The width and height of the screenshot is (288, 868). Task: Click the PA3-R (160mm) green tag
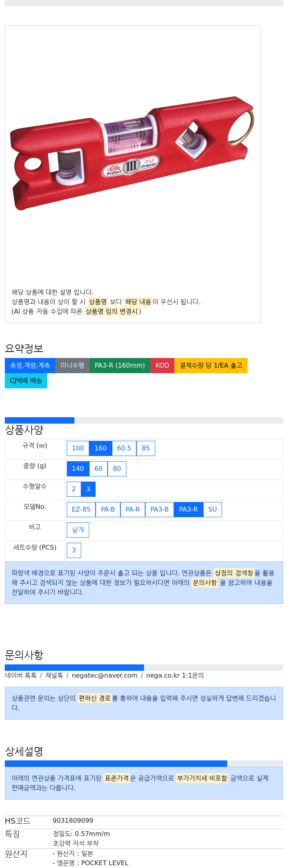(x=120, y=366)
